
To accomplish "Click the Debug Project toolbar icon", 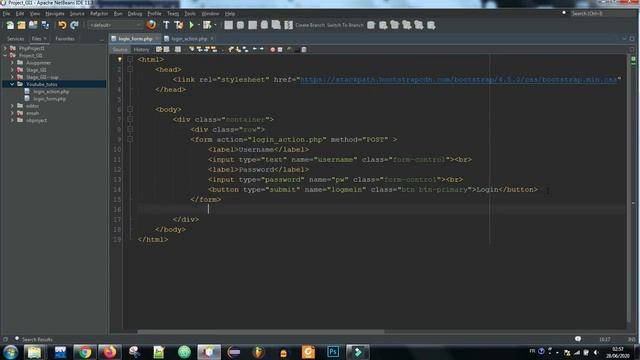I will click(207, 25).
